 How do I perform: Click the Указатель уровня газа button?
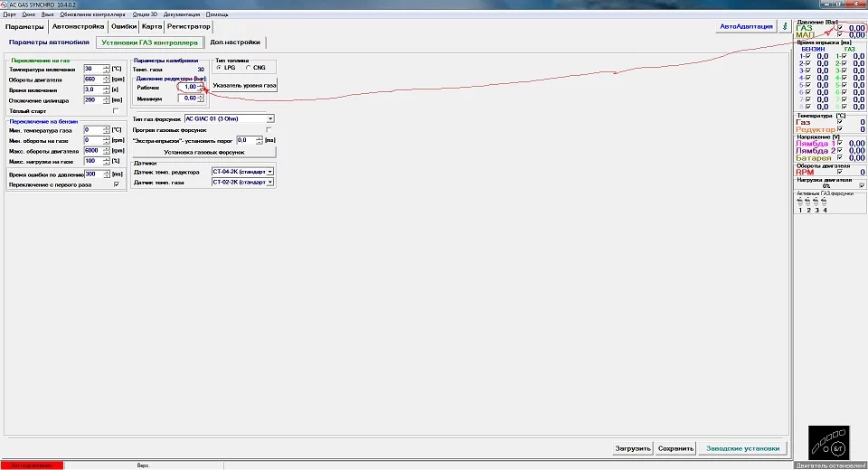(244, 85)
